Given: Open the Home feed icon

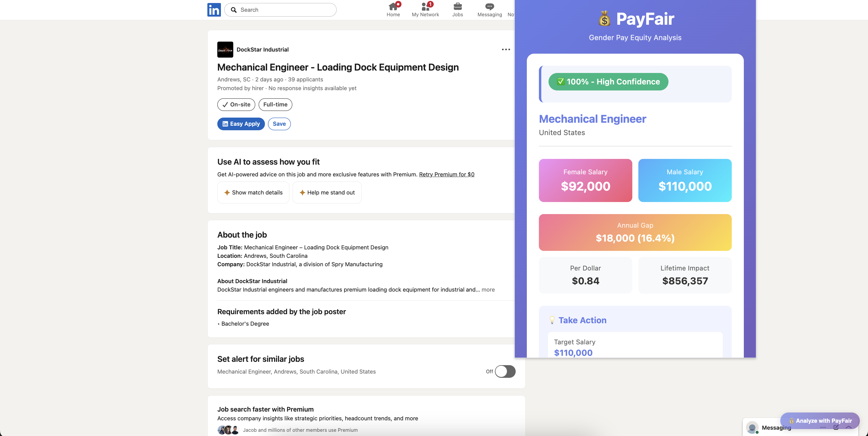Looking at the screenshot, I should (x=393, y=7).
